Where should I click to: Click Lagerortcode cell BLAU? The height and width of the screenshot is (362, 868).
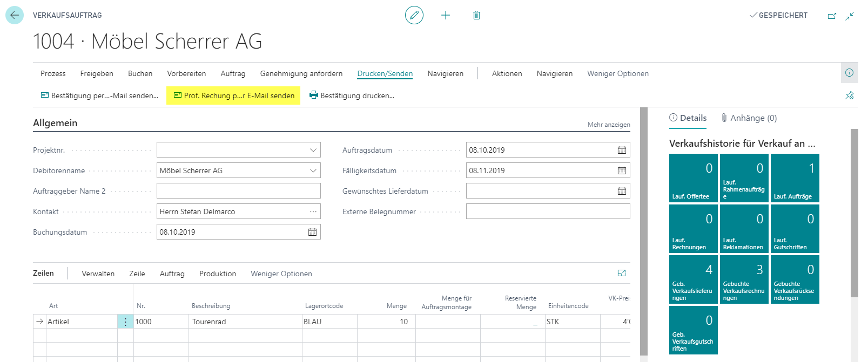(329, 322)
